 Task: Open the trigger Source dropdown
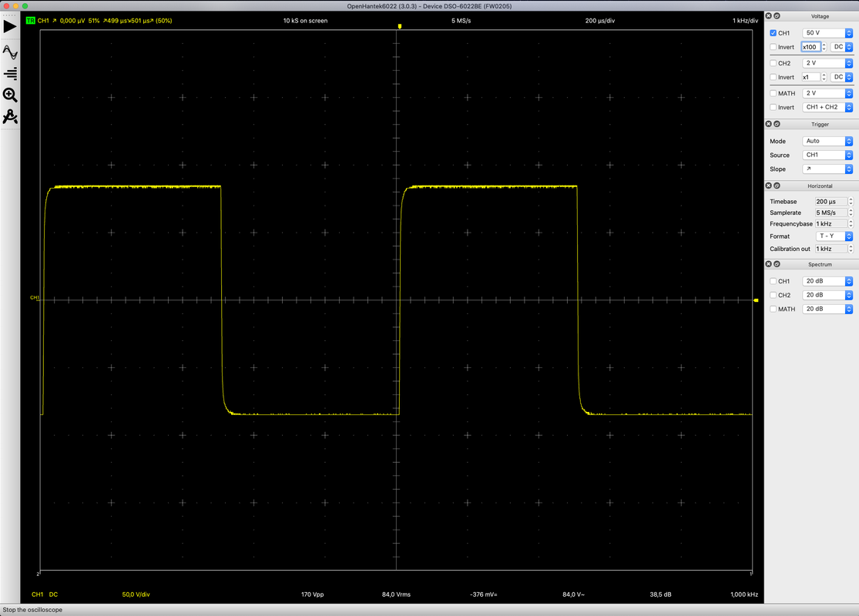pos(827,155)
